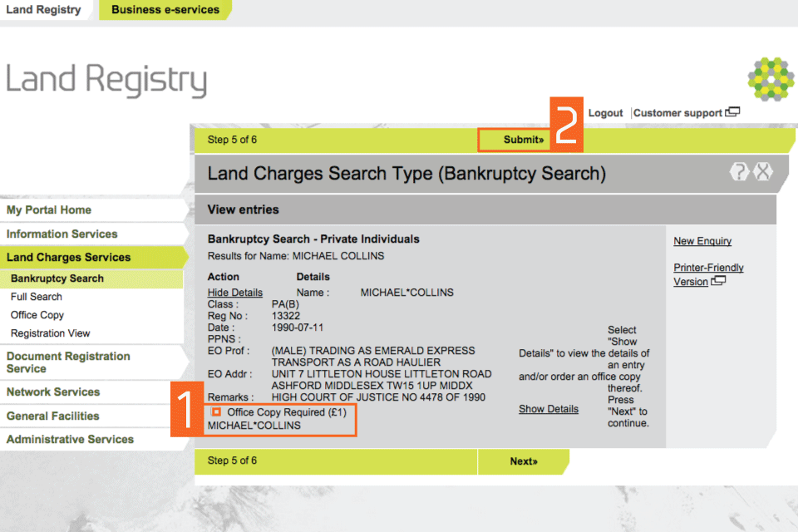Click new-window icon beside Customer support
798x532 pixels.
(x=733, y=111)
